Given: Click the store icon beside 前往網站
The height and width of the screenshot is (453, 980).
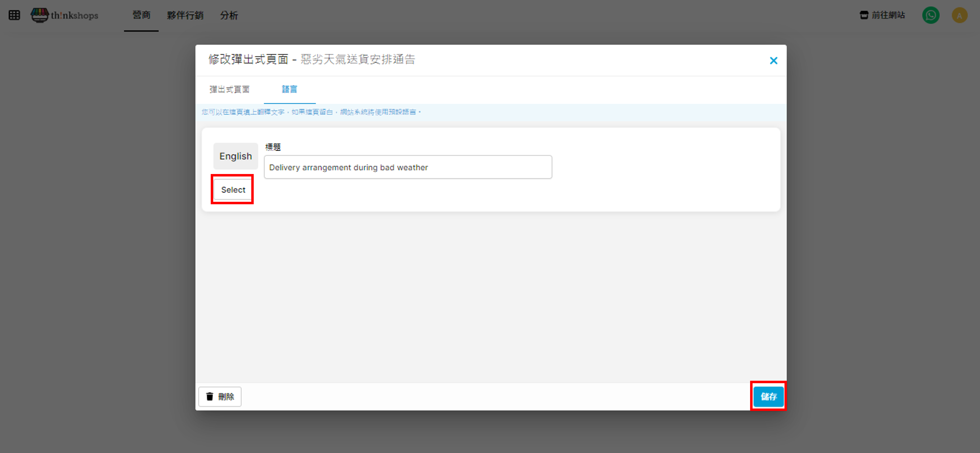Looking at the screenshot, I should tap(864, 15).
